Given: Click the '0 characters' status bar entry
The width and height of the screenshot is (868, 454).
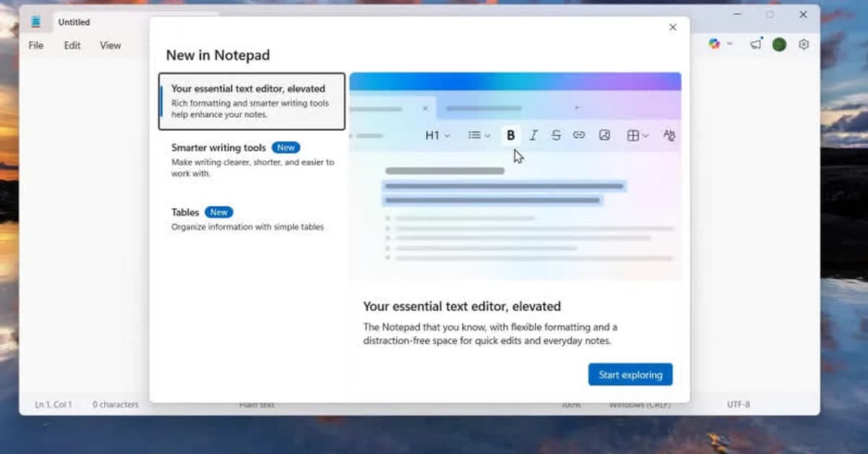Looking at the screenshot, I should [x=115, y=405].
